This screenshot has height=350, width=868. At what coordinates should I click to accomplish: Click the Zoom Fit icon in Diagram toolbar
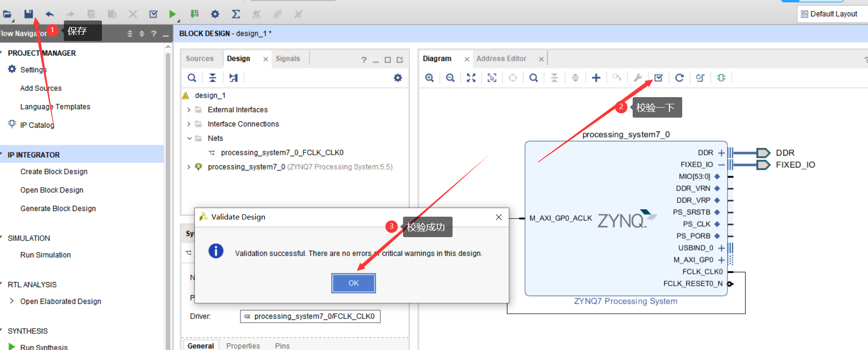[471, 78]
